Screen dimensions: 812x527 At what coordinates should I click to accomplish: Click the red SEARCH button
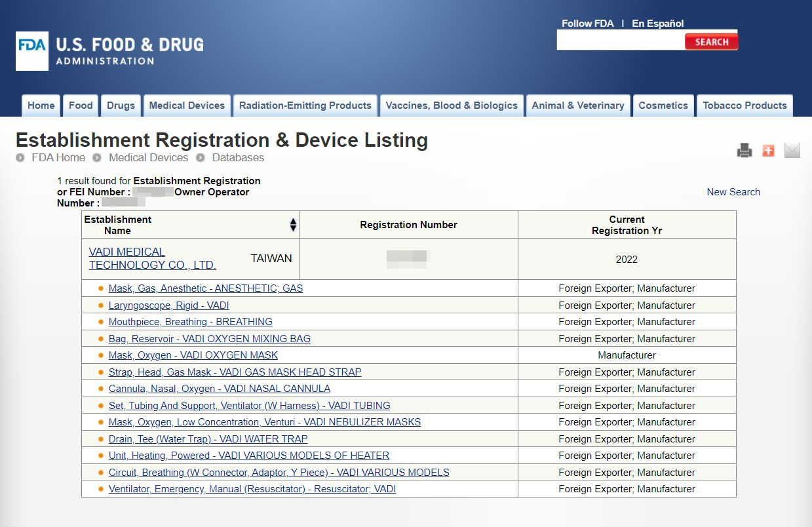(x=711, y=42)
